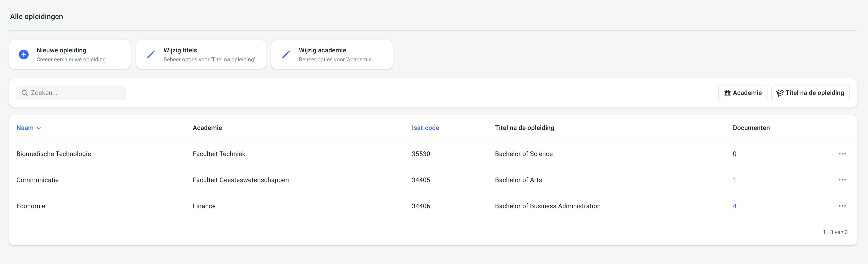Sort the table by the Naam header
868x264 pixels.
click(x=25, y=128)
